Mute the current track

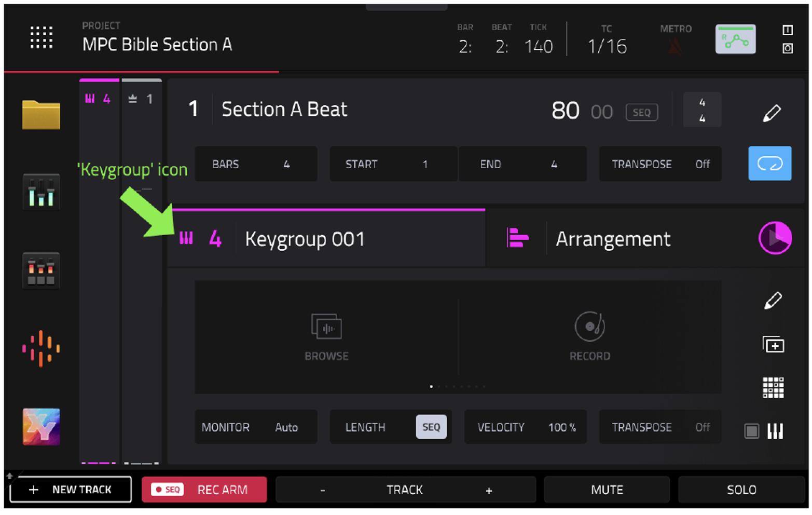(607, 490)
